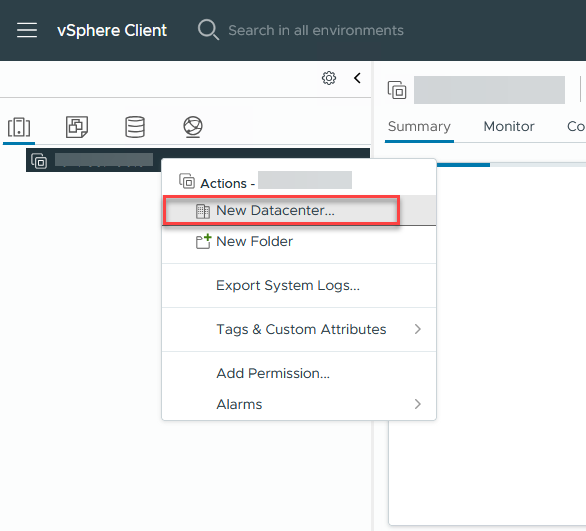Open the Summary tab

coord(419,126)
